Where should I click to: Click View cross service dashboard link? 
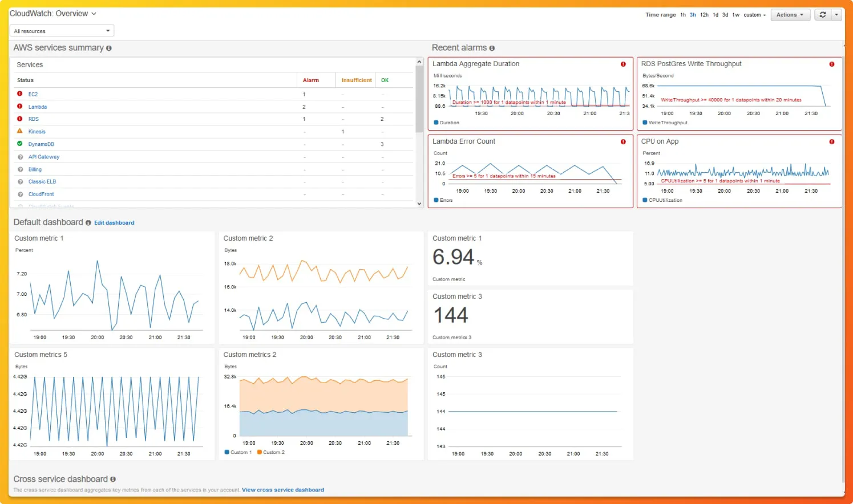283,490
